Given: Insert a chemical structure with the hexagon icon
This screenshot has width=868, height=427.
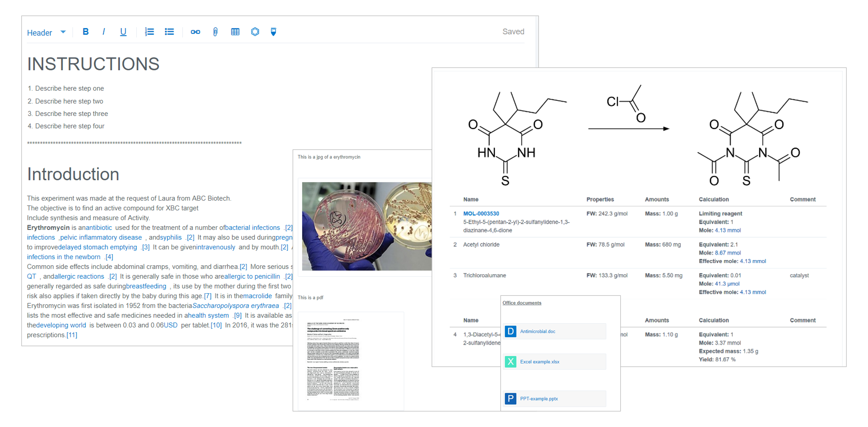Looking at the screenshot, I should tap(255, 32).
